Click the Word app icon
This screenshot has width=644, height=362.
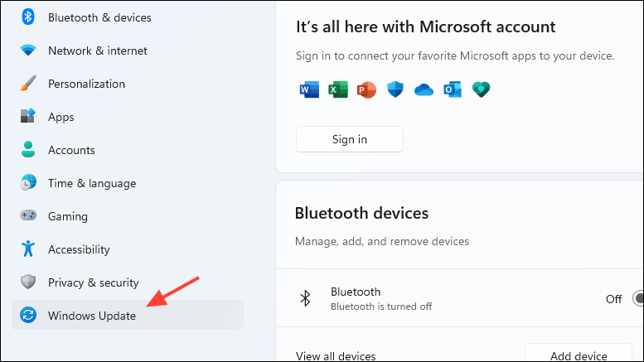coord(309,89)
